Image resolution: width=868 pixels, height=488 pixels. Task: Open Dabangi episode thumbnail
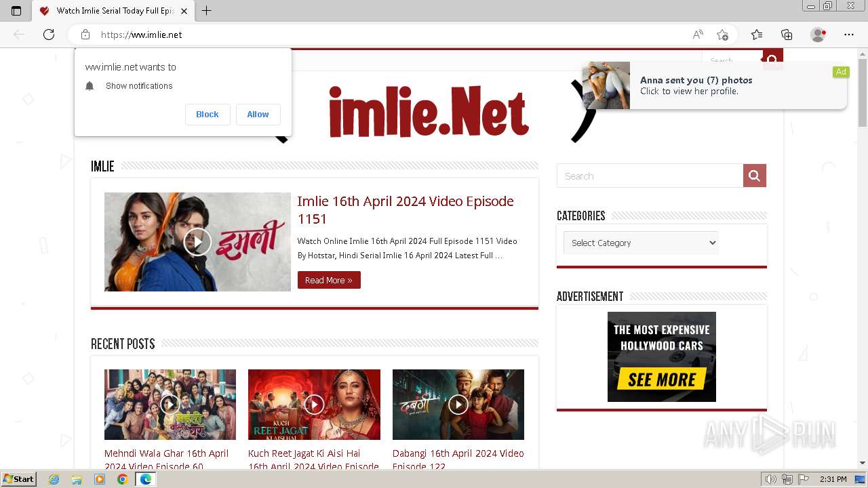click(x=458, y=405)
